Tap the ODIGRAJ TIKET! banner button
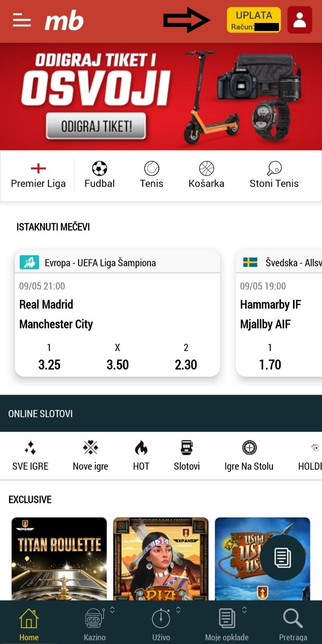Image resolution: width=322 pixels, height=644 pixels. click(96, 126)
